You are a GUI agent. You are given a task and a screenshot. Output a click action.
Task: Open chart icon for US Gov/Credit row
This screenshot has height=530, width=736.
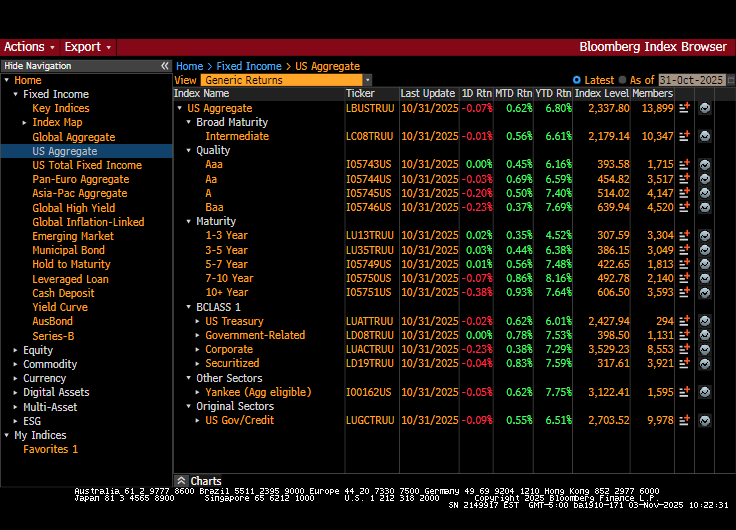pos(705,420)
